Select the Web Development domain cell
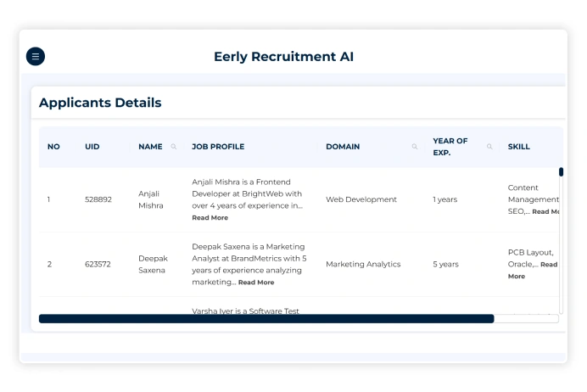Image resolution: width=587 pixels, height=392 pixels. point(361,200)
